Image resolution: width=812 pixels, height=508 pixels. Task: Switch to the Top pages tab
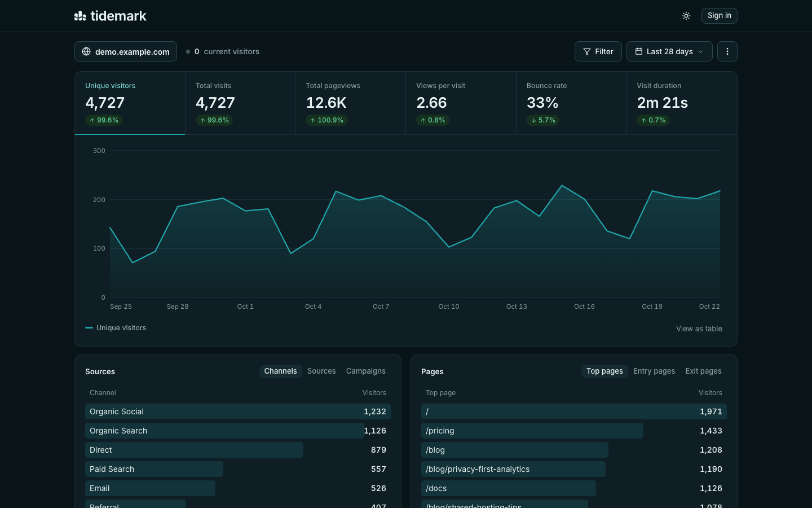(x=604, y=371)
